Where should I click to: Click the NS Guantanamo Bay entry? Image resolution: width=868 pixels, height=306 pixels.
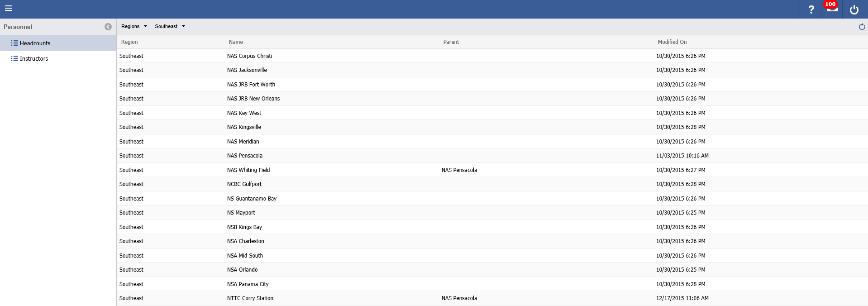(252, 199)
